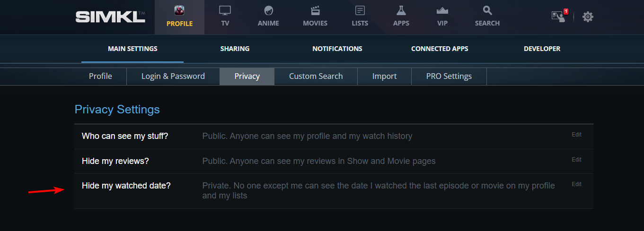The height and width of the screenshot is (231, 644).
Task: Open the Apps flask icon
Action: tap(401, 10)
